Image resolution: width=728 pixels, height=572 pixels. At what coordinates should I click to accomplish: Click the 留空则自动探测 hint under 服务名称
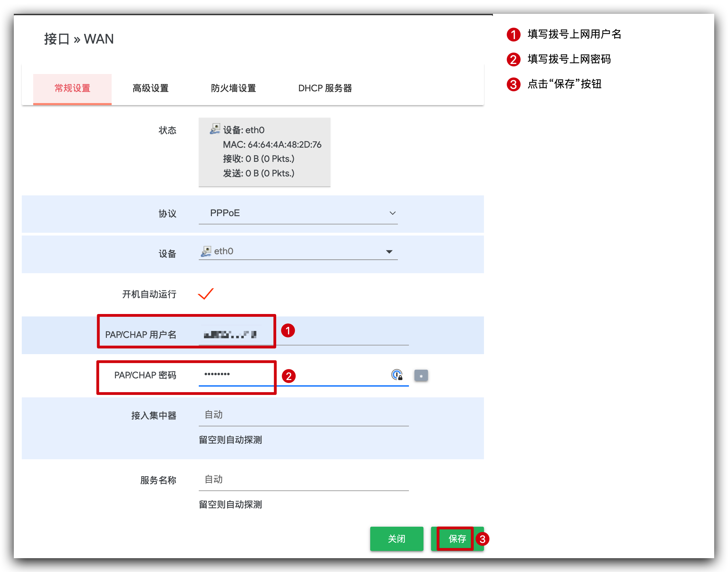coord(230,505)
